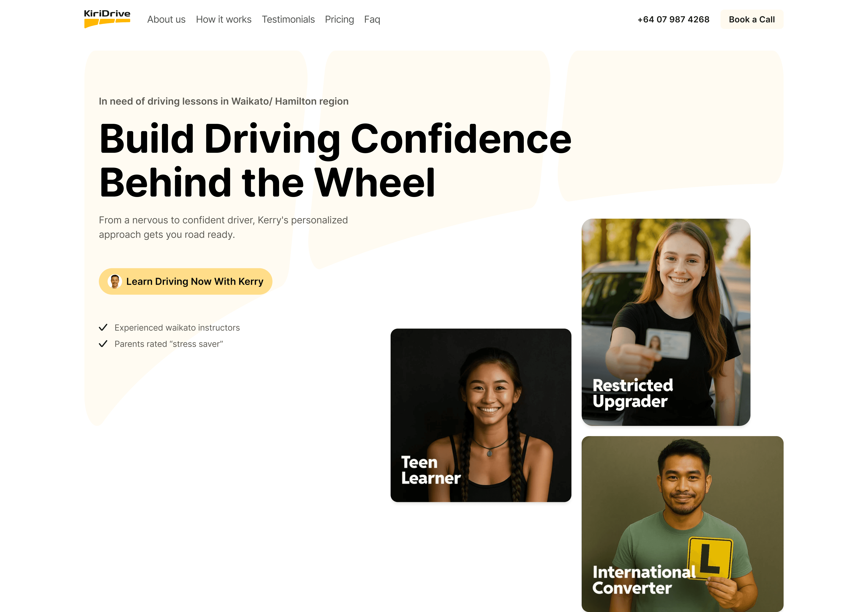Viewport: 868px width, 612px height.
Task: Click the Waikato/Hamilton region tagline
Action: pos(223,101)
